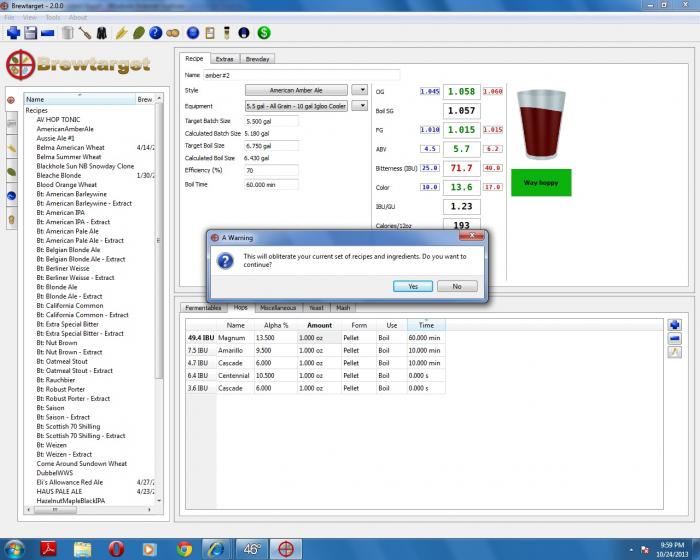Open the Tools menu
The height and width of the screenshot is (560, 700).
tap(53, 17)
